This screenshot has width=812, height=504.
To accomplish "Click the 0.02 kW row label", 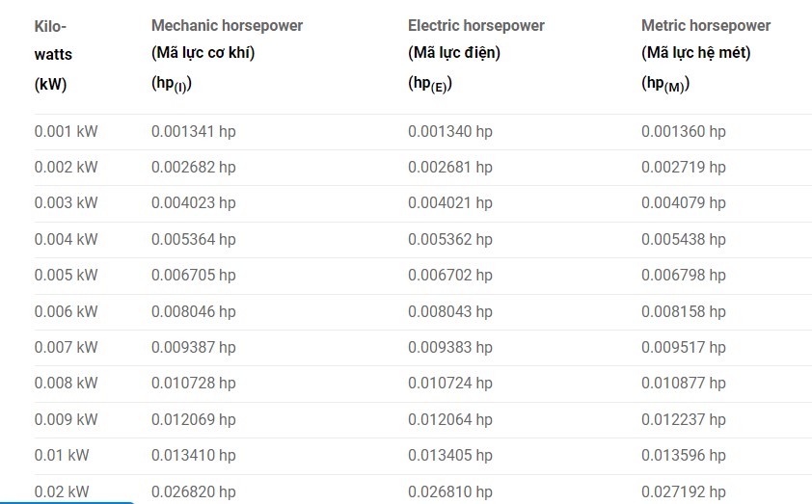I will click(62, 491).
